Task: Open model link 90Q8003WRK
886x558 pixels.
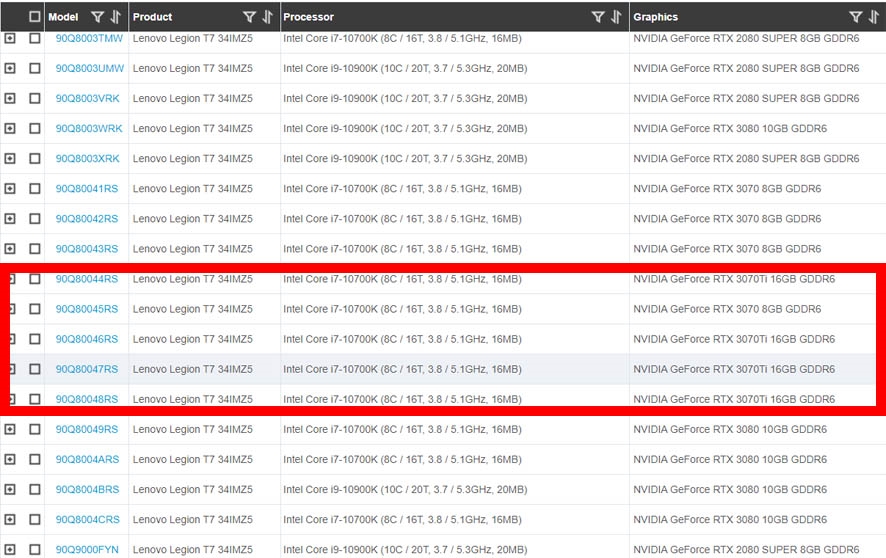Action: pos(89,128)
